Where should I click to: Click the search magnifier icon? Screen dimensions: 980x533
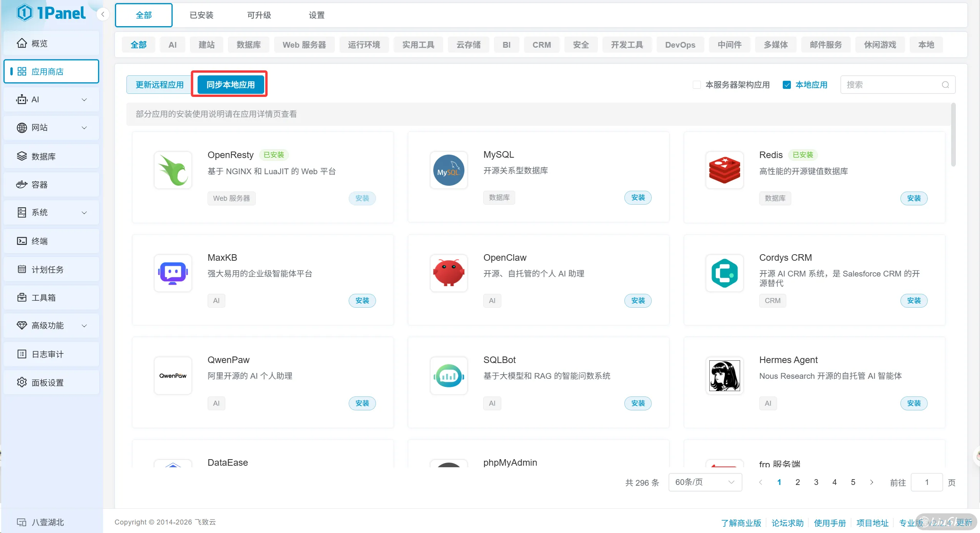coord(945,85)
